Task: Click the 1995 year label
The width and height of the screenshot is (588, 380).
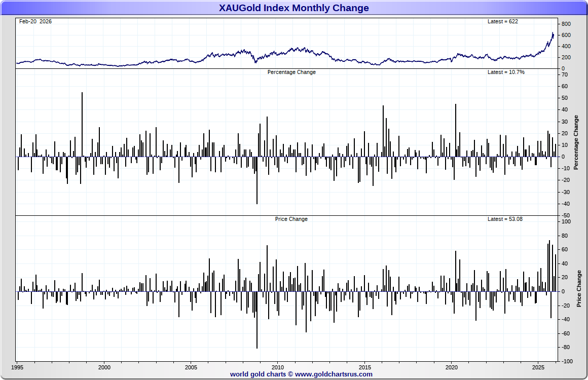Action: 17,367
